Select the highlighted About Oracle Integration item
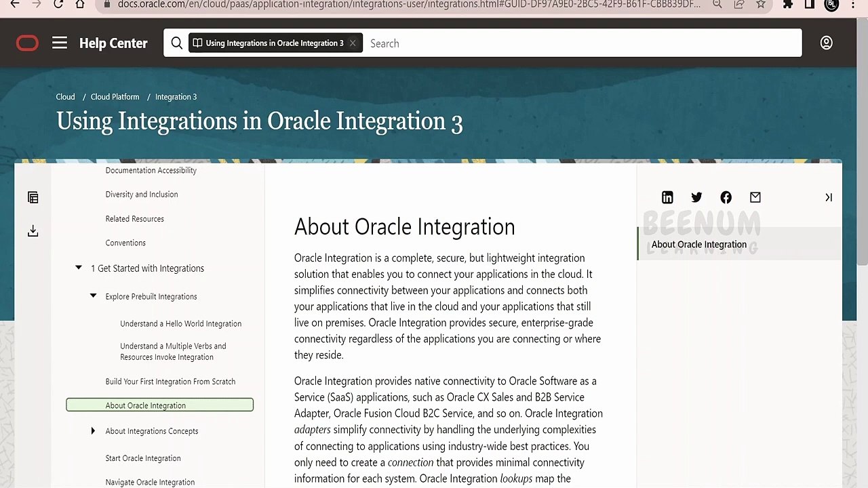Viewport: 868px width, 488px height. [x=159, y=405]
